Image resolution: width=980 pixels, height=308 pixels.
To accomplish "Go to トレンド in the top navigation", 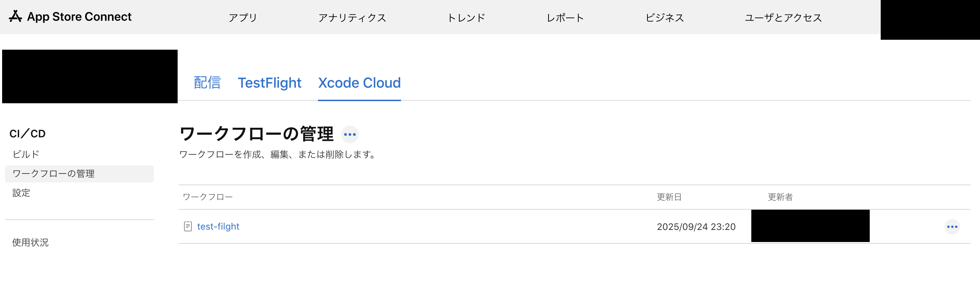I will point(466,17).
